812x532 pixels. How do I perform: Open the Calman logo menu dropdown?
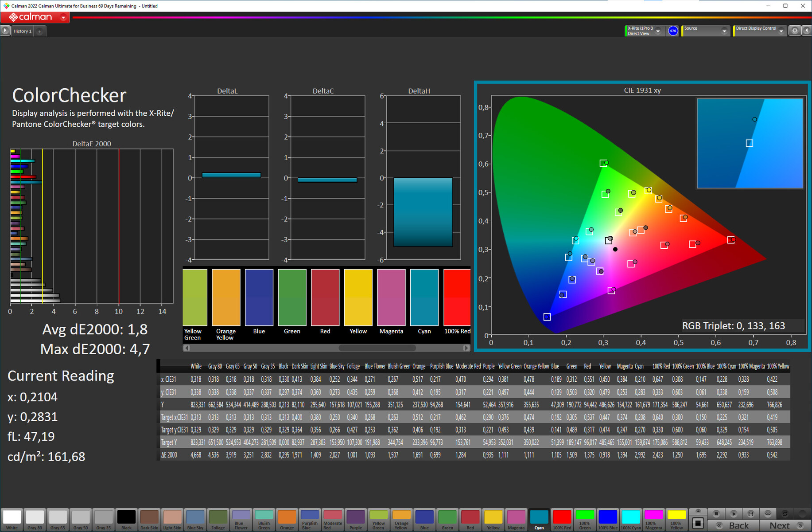point(63,18)
